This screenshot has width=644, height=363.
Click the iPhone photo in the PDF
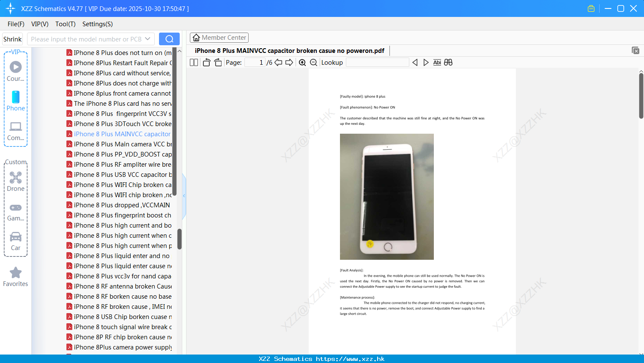(x=387, y=197)
